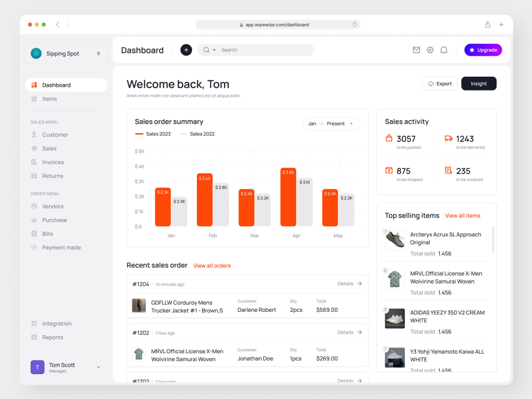Toggle Sales 2022 legend series
532x399 pixels.
(x=197, y=134)
